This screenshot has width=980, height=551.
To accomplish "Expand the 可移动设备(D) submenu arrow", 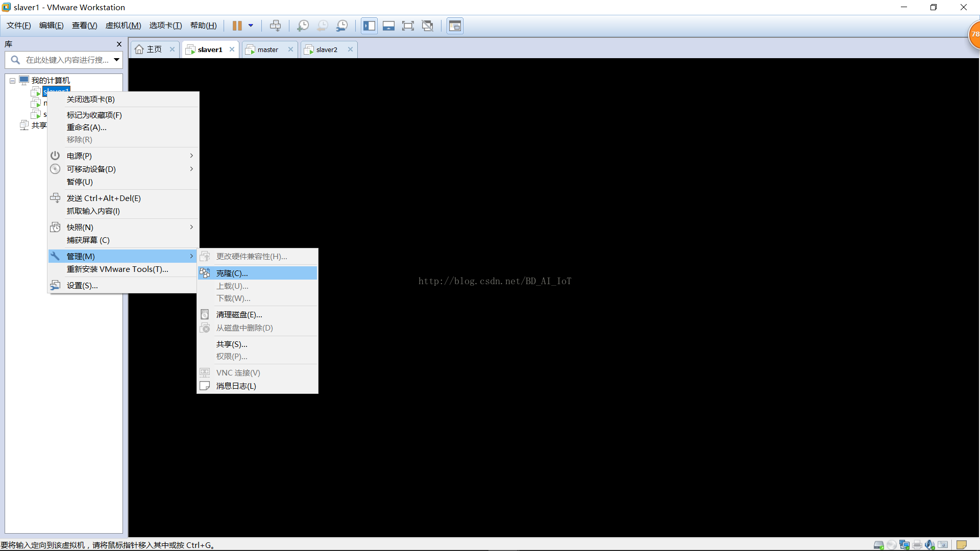I will pos(191,169).
